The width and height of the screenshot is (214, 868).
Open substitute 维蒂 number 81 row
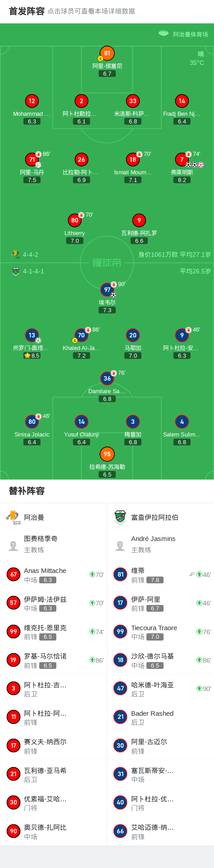(160, 574)
